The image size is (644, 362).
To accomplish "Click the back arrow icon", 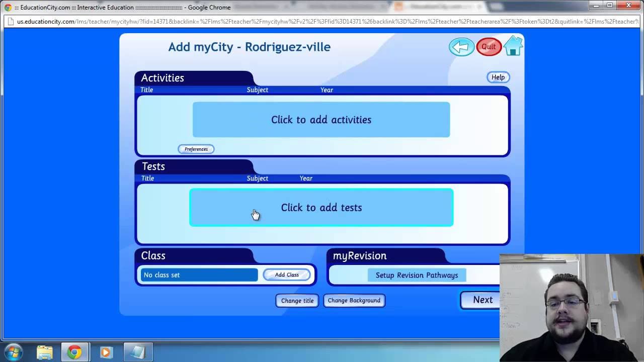I will pos(461,47).
